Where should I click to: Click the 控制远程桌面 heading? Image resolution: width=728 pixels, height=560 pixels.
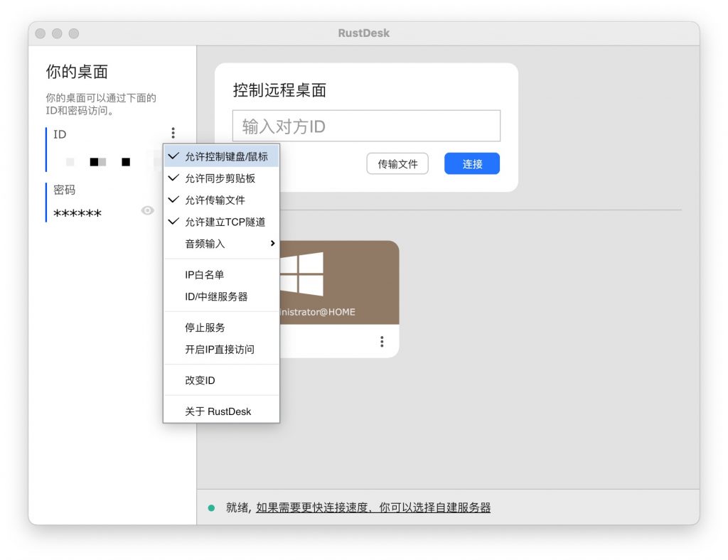pyautogui.click(x=279, y=90)
